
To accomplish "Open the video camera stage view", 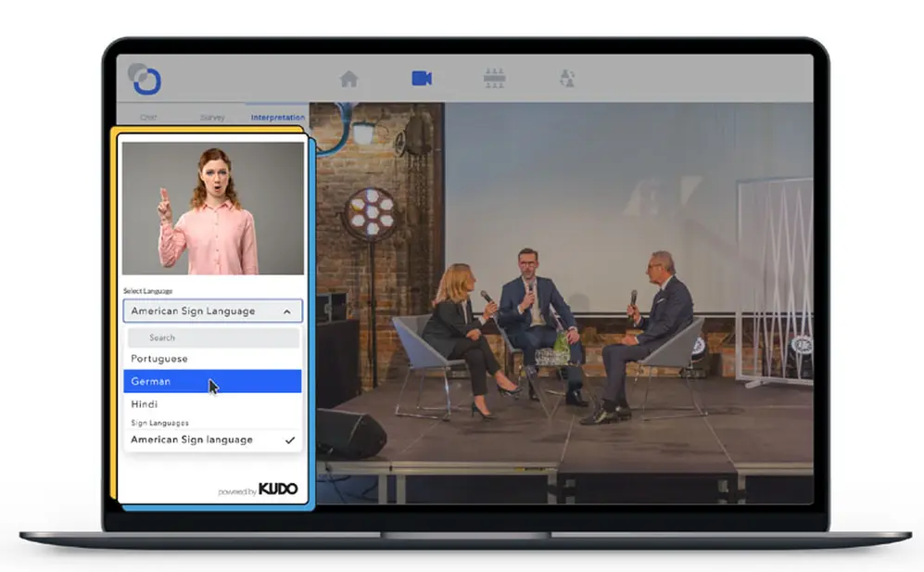I will coord(422,79).
